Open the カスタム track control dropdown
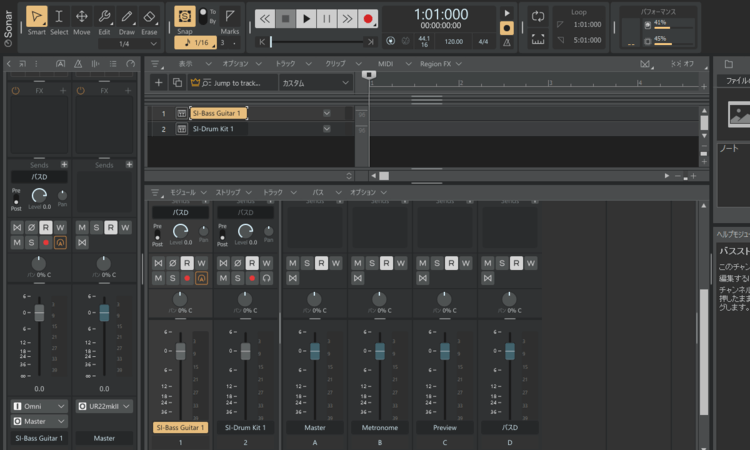 pos(314,82)
